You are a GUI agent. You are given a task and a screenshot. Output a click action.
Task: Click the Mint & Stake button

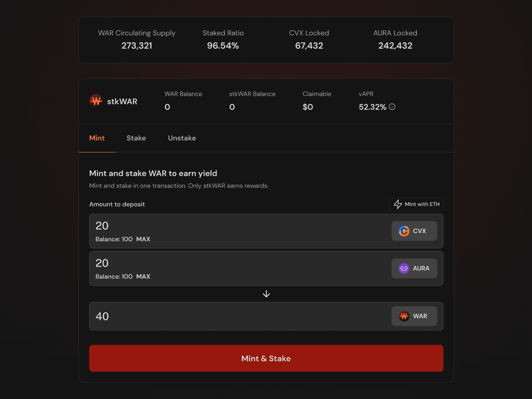pyautogui.click(x=266, y=358)
